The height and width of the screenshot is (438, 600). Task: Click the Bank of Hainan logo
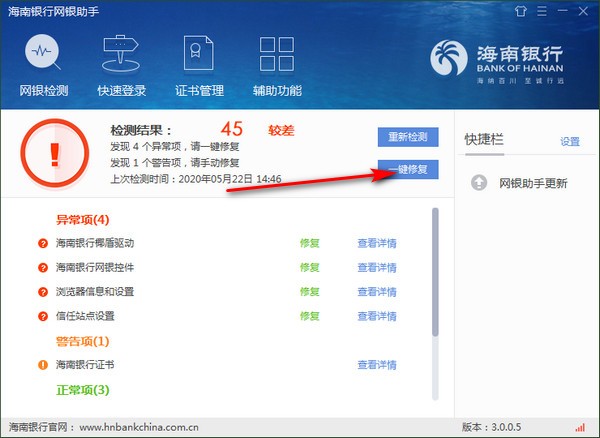[497, 60]
